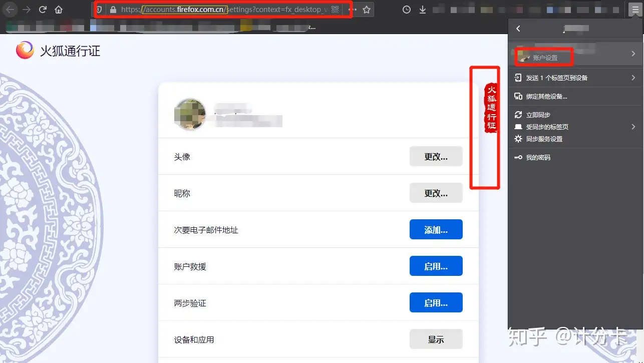Expand 发送 1 个标签页到设备 submenu

tap(633, 78)
